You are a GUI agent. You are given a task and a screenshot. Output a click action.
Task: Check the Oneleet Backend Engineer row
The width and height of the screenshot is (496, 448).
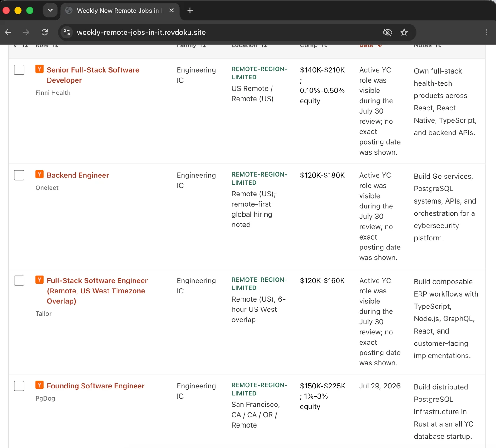(x=19, y=175)
